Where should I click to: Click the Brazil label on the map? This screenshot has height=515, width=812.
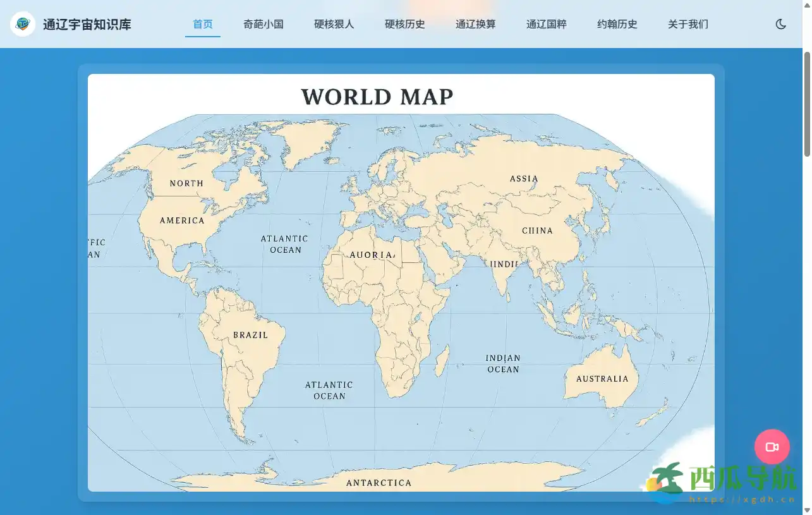point(251,335)
